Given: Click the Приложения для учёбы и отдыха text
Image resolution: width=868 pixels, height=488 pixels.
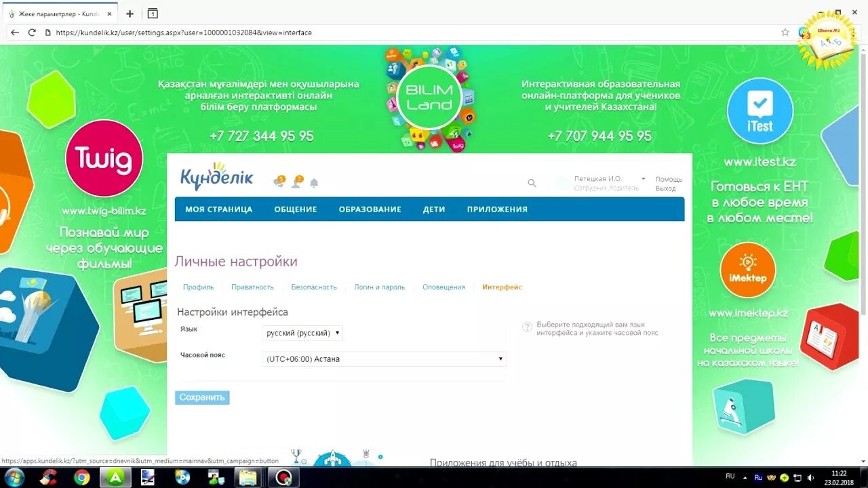Looking at the screenshot, I should tap(503, 463).
